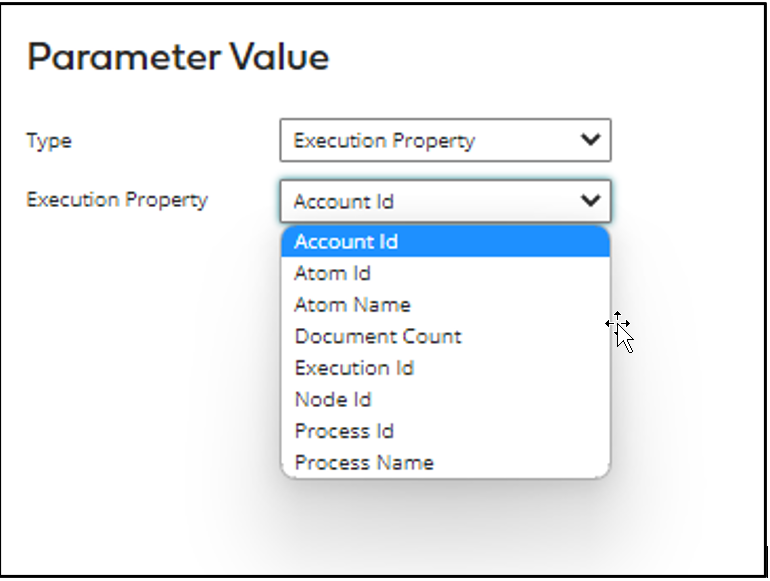
Task: Click the Execution Property field label
Action: (117, 199)
